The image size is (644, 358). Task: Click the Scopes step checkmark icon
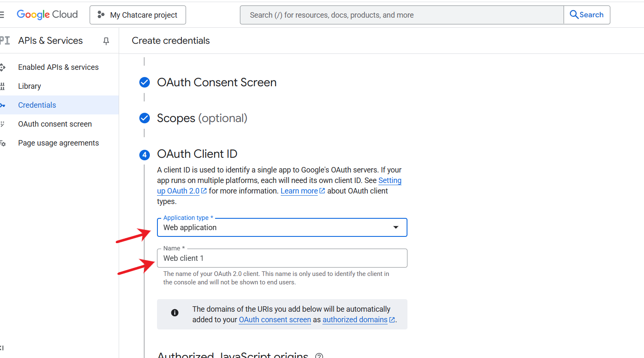coord(144,118)
